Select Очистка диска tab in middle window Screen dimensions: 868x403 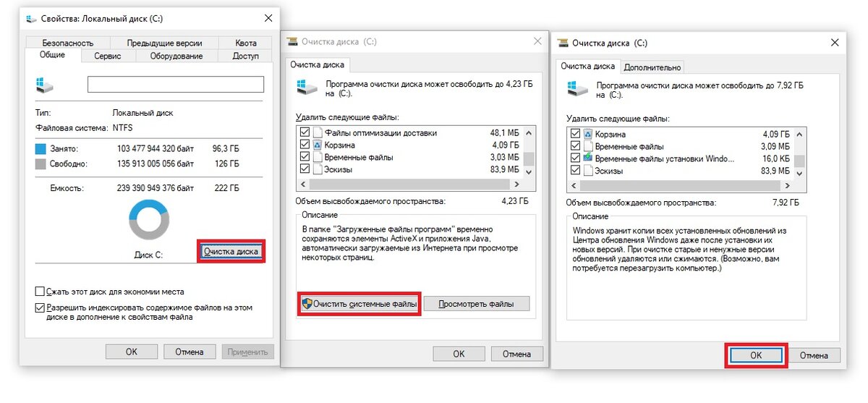[318, 64]
